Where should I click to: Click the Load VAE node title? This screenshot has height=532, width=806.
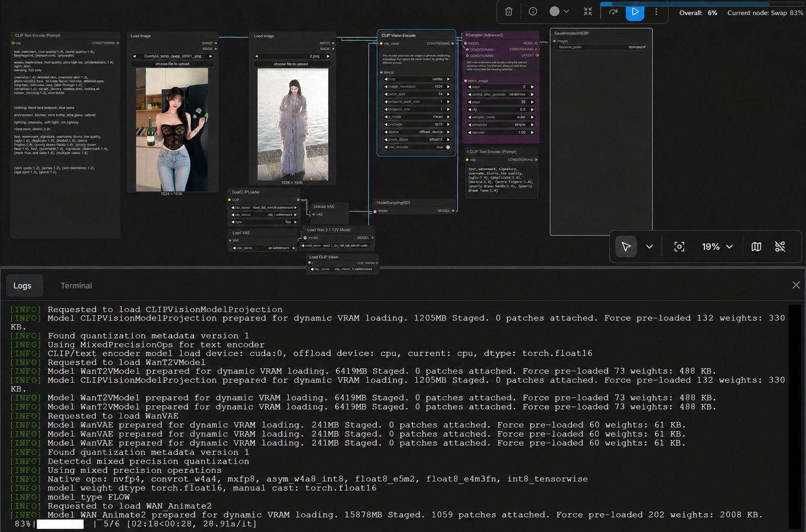click(241, 233)
